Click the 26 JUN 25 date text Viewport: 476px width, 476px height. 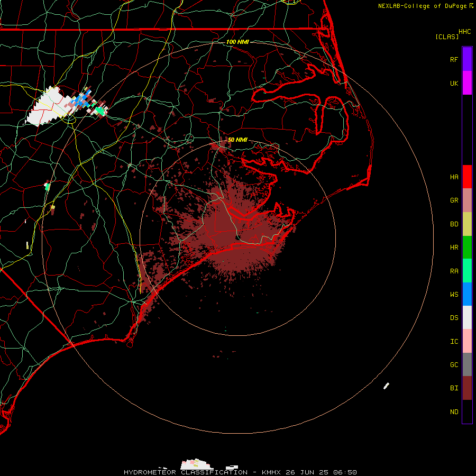pyautogui.click(x=307, y=472)
